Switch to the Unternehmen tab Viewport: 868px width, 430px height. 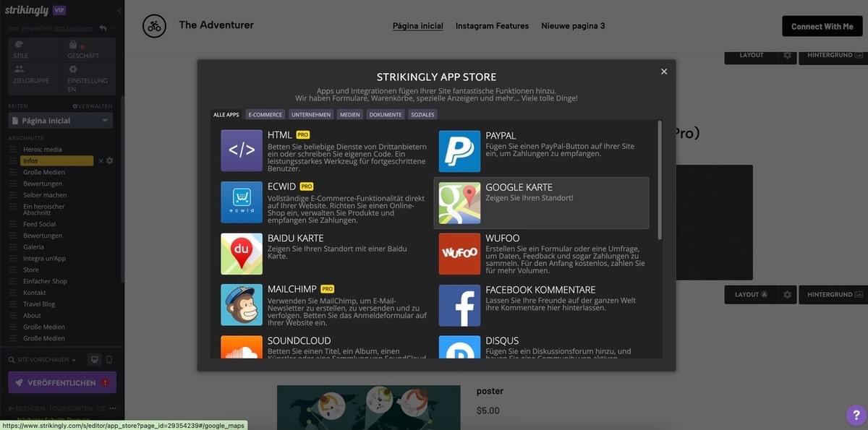(x=311, y=114)
